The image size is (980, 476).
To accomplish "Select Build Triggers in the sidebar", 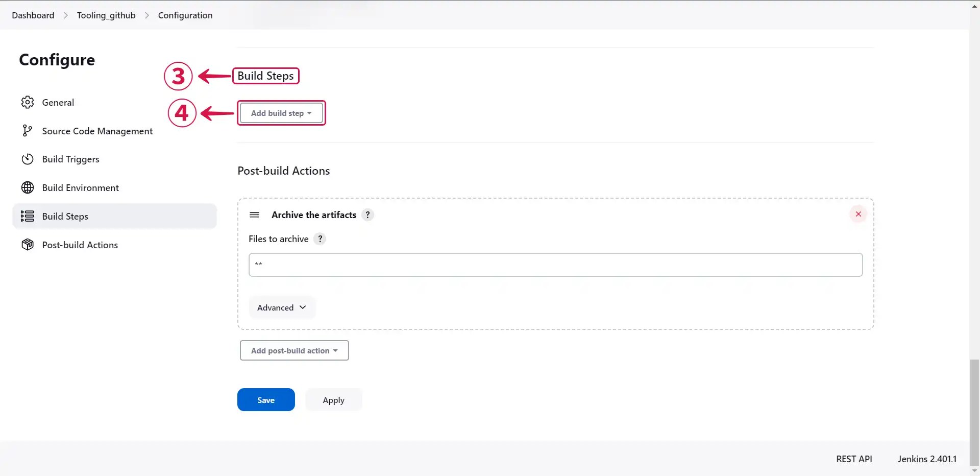I will pyautogui.click(x=70, y=159).
